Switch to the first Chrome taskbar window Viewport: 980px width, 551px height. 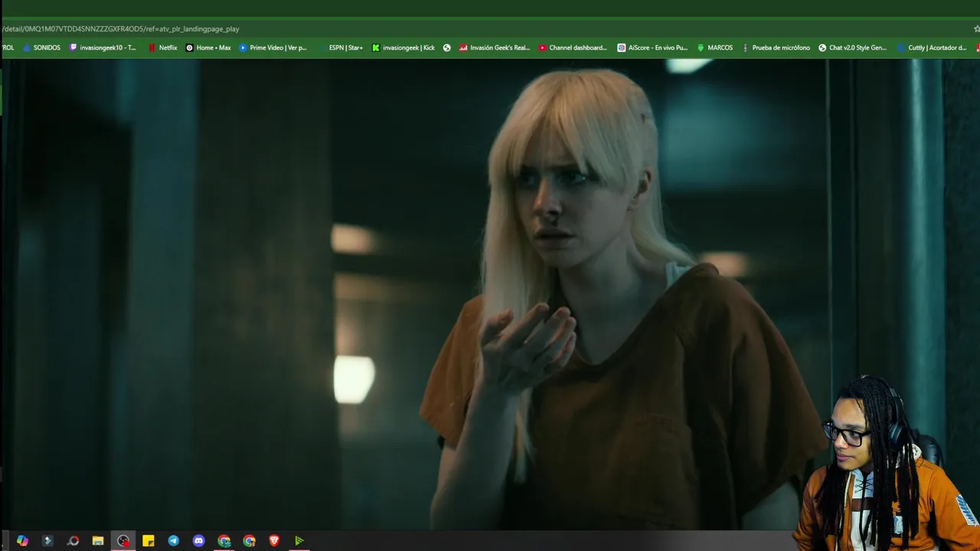(x=224, y=541)
